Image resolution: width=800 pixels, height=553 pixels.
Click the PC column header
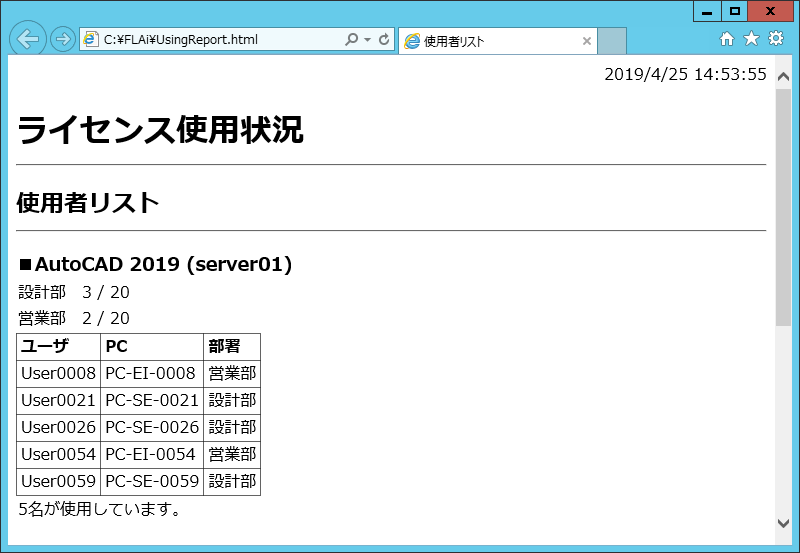click(152, 347)
